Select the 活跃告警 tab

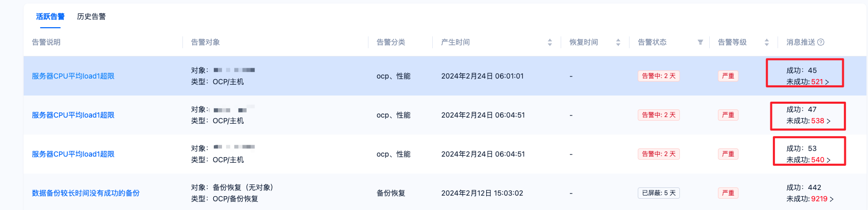click(50, 16)
